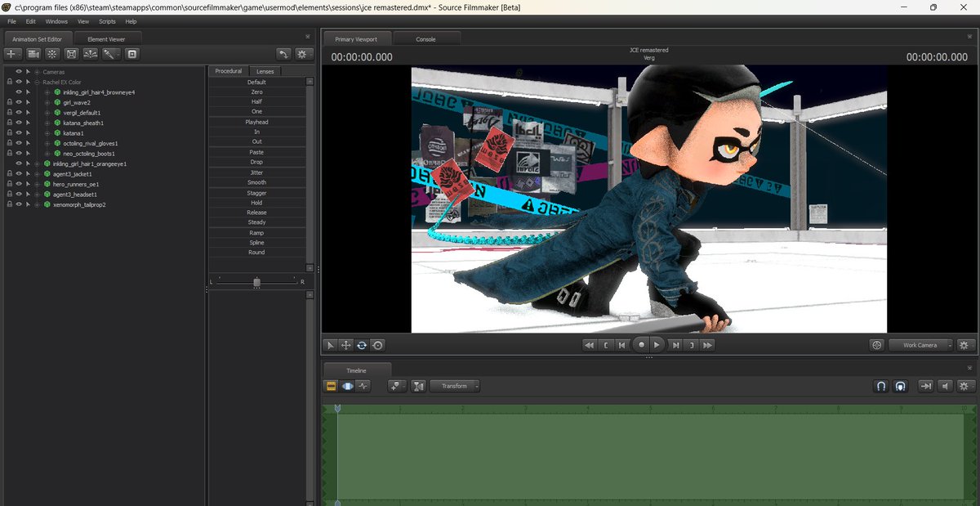980x506 pixels.
Task: Apply the Playhead procedural preset
Action: pos(256,122)
